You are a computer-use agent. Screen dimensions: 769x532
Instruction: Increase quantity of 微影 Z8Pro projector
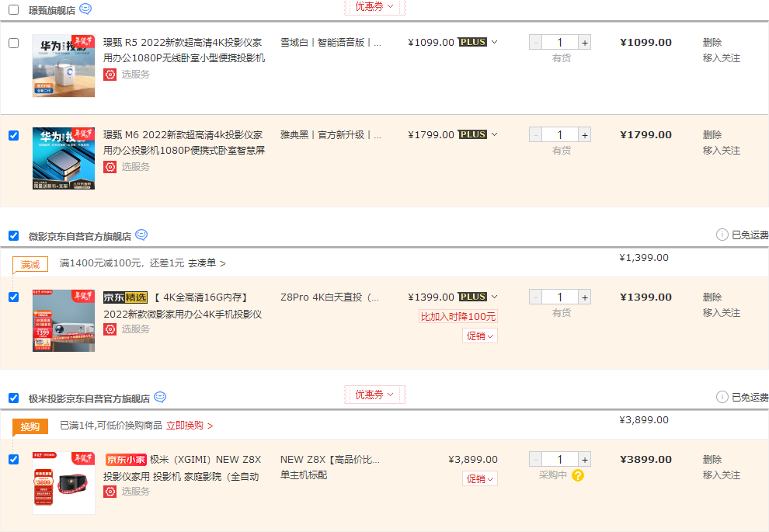tap(585, 297)
